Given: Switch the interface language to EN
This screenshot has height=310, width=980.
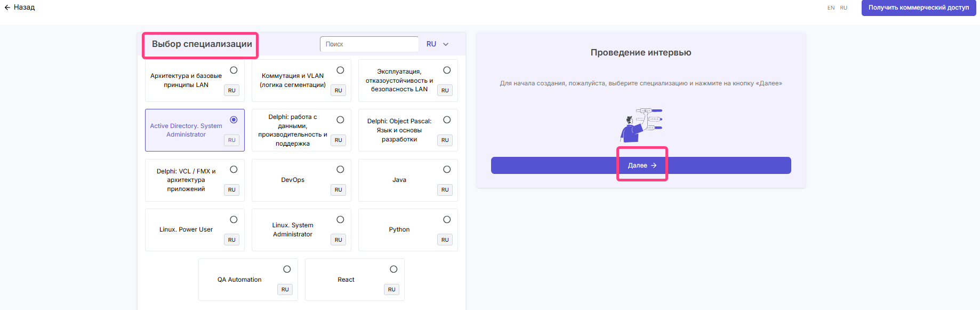Looking at the screenshot, I should point(831,8).
